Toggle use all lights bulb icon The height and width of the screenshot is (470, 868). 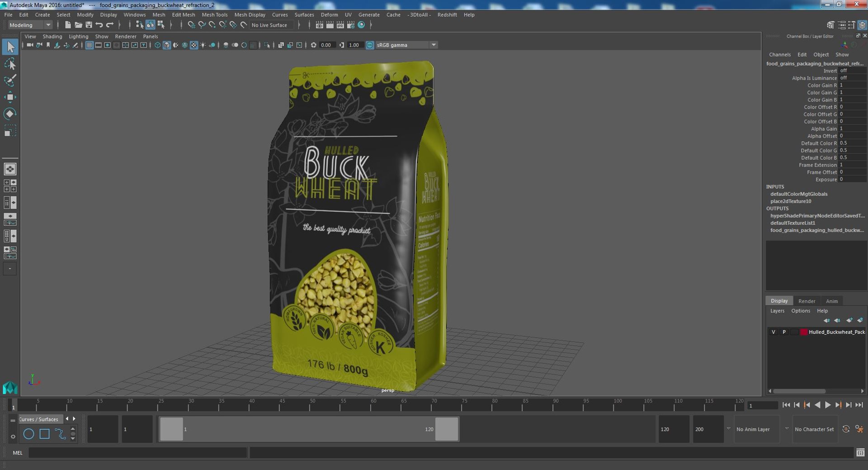point(203,45)
